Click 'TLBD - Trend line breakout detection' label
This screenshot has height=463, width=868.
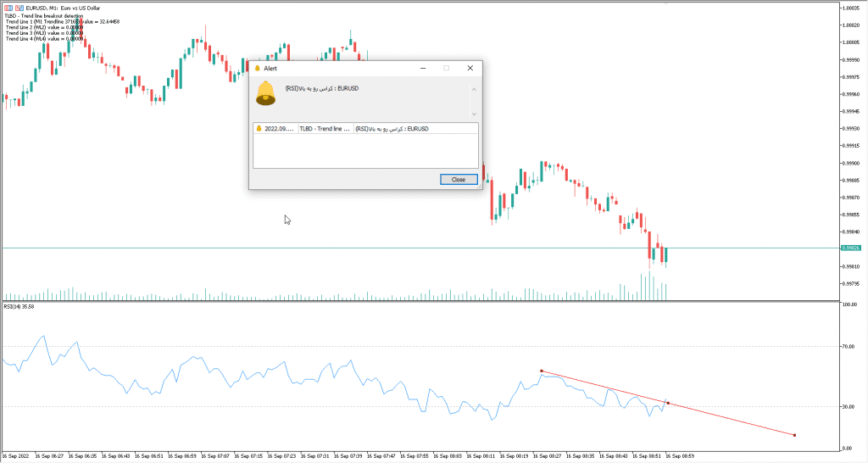44,16
